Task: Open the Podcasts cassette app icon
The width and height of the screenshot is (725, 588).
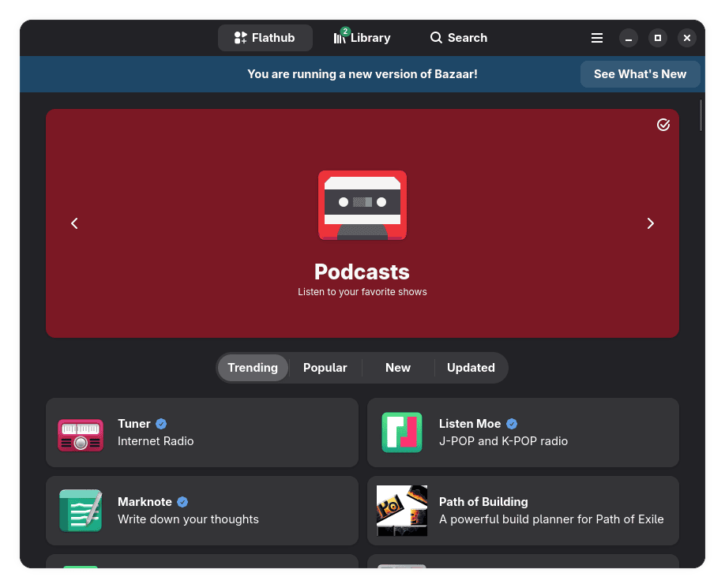Action: pyautogui.click(x=362, y=205)
